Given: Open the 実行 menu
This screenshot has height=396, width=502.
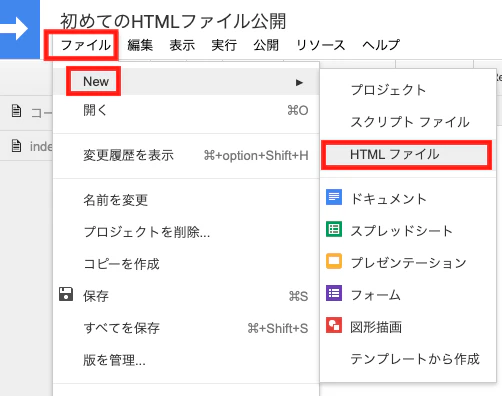Looking at the screenshot, I should coord(224,45).
